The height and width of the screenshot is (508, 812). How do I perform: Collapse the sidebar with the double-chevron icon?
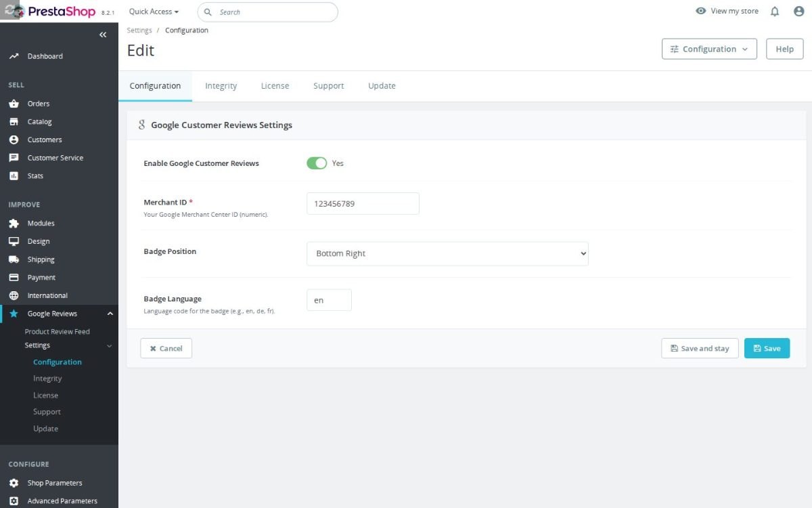pos(103,35)
